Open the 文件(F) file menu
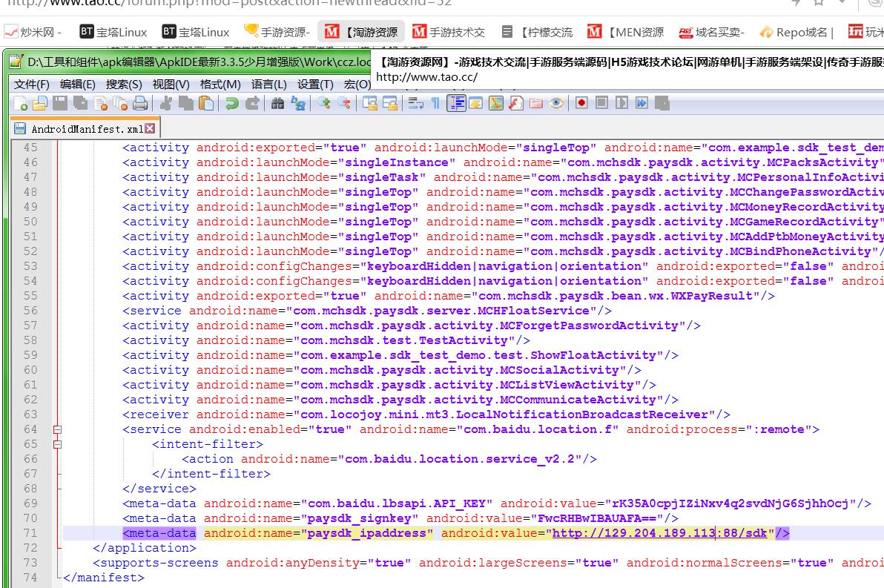This screenshot has width=884, height=588. pos(31,85)
